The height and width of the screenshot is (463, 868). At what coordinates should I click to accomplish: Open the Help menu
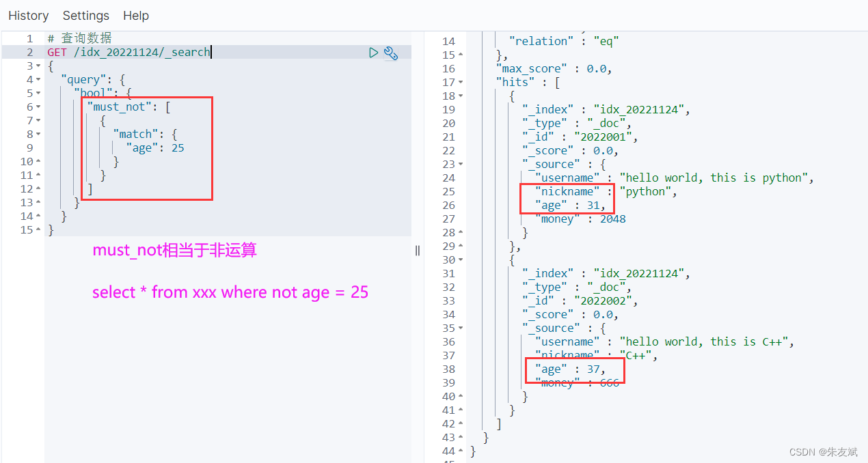[x=136, y=15]
